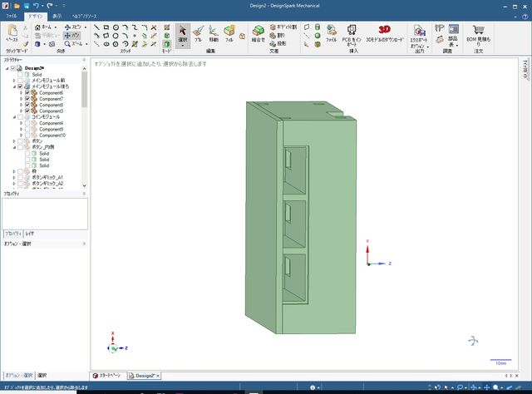
Task: Click the オプション - 選択 bottom panel tab
Action: (19, 376)
